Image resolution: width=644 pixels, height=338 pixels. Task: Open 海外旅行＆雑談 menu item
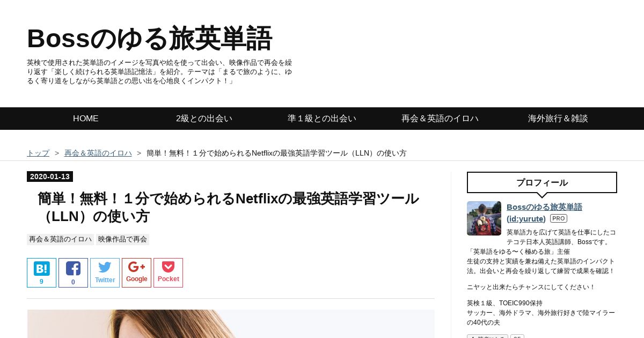point(558,119)
